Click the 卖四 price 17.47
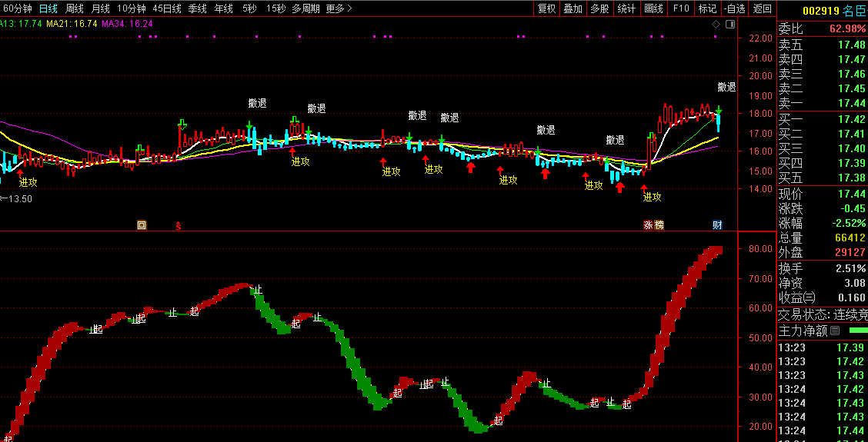 [x=851, y=59]
